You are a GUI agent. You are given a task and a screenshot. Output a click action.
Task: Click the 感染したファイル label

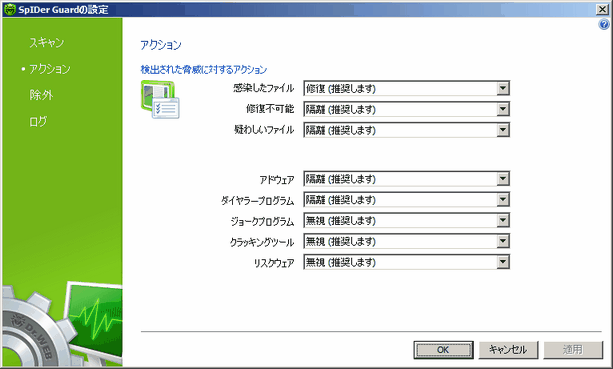pyautogui.click(x=263, y=88)
